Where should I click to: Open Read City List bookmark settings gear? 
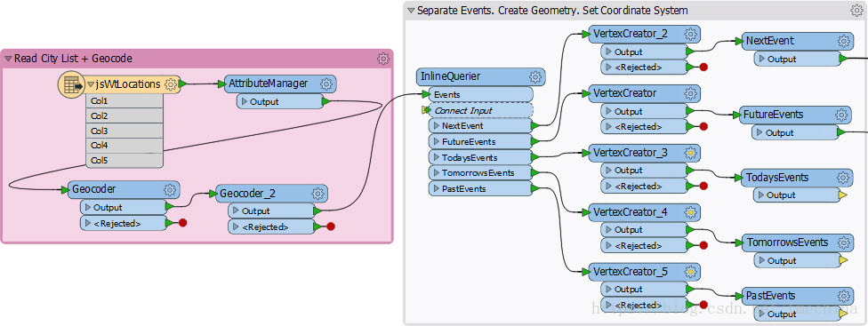tap(383, 59)
